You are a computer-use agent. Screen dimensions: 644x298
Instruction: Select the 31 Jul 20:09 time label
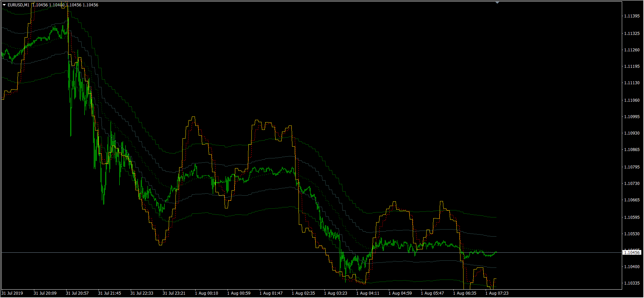45,293
